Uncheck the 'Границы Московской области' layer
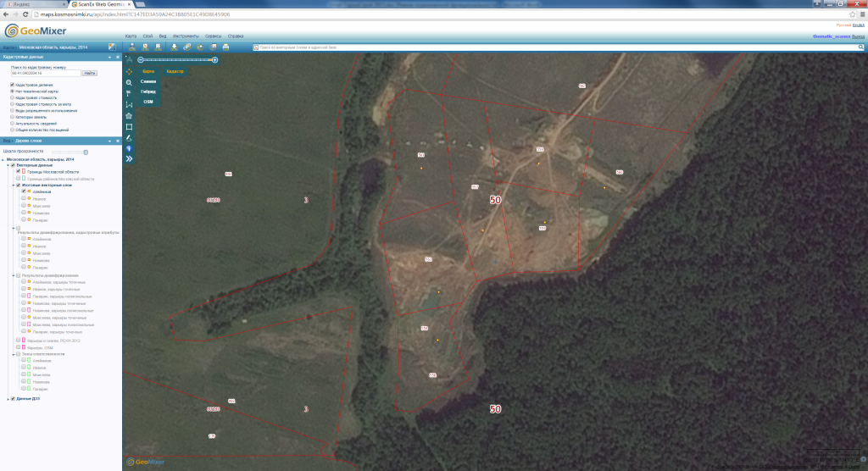This screenshot has height=471, width=868. pos(18,172)
